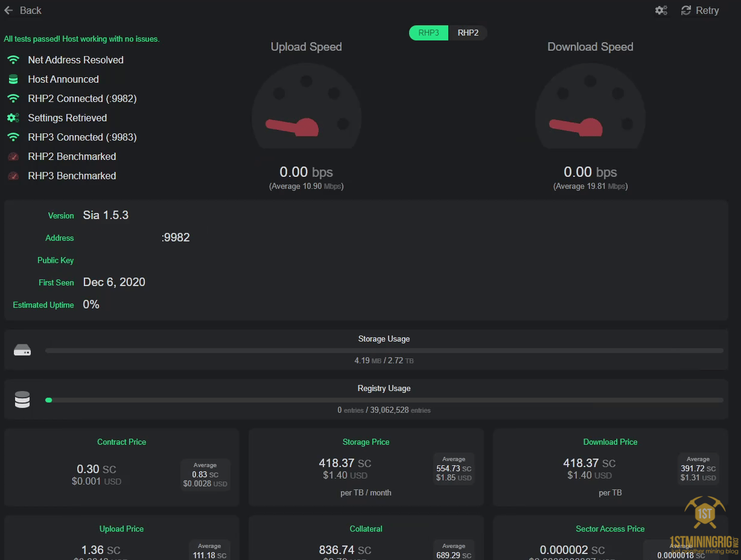Select the 'Dec 6, 2020' first seen date
This screenshot has width=741, height=560.
pyautogui.click(x=114, y=282)
